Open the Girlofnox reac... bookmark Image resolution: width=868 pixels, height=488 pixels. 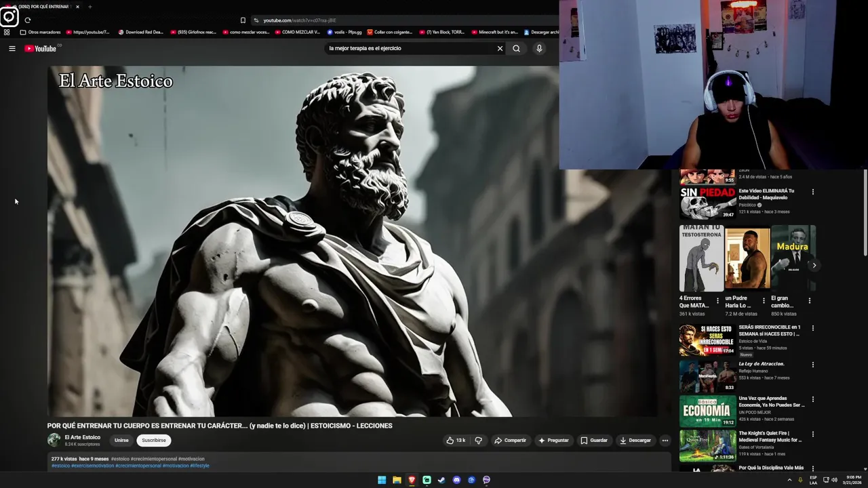pos(193,32)
